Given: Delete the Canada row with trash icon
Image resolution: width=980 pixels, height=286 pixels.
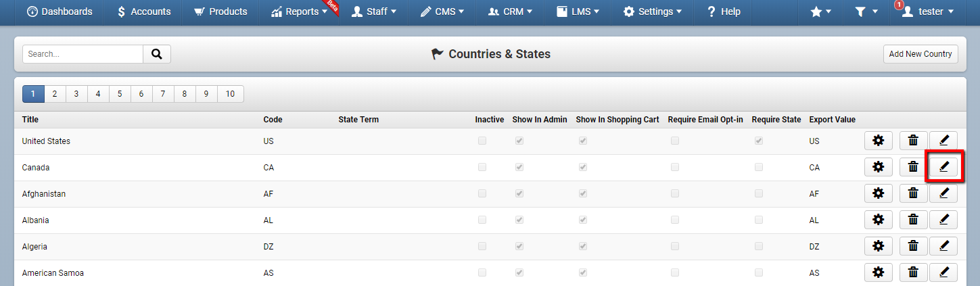Looking at the screenshot, I should click(913, 167).
